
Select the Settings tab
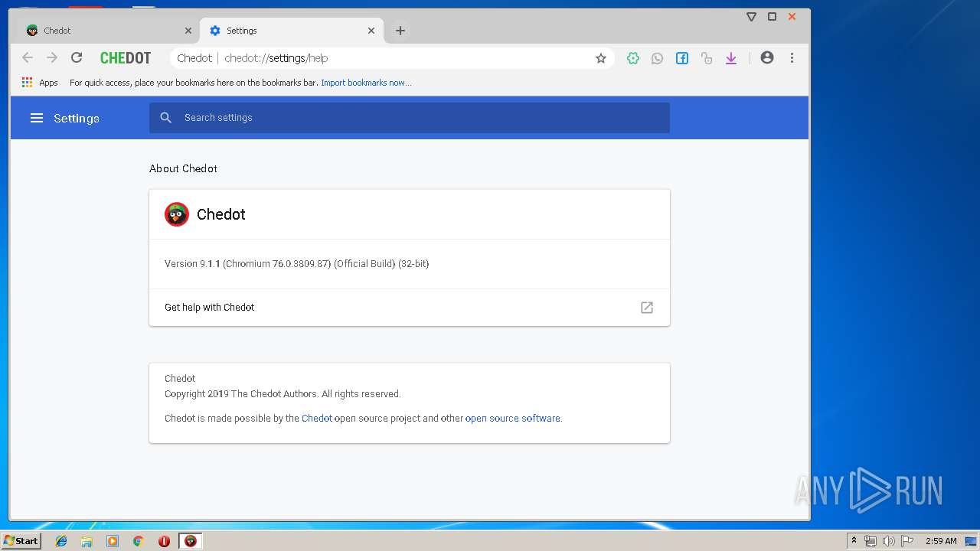point(291,31)
